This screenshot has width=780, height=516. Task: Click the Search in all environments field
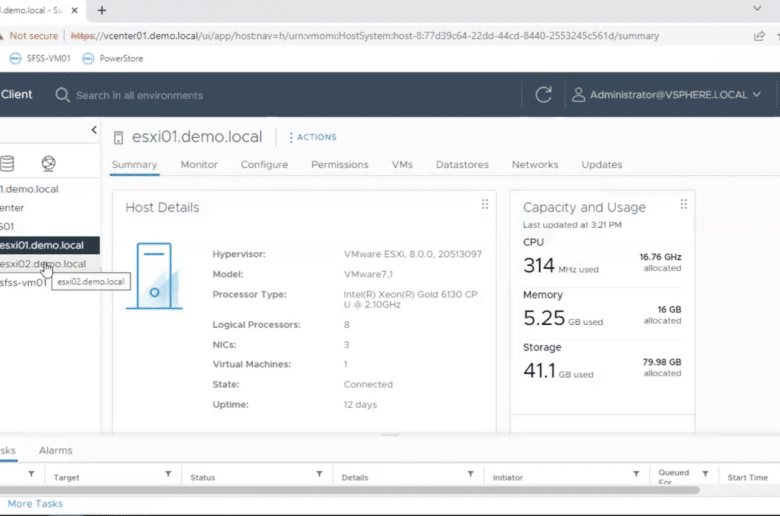pyautogui.click(x=139, y=95)
